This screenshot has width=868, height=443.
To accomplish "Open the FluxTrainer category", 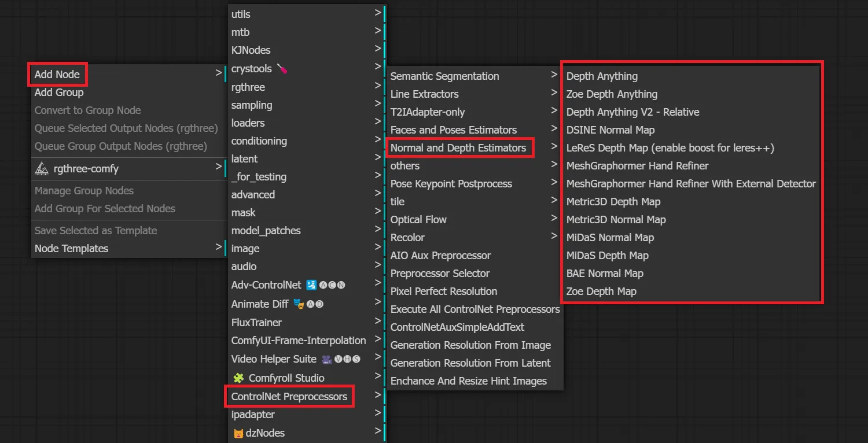I will coord(307,322).
